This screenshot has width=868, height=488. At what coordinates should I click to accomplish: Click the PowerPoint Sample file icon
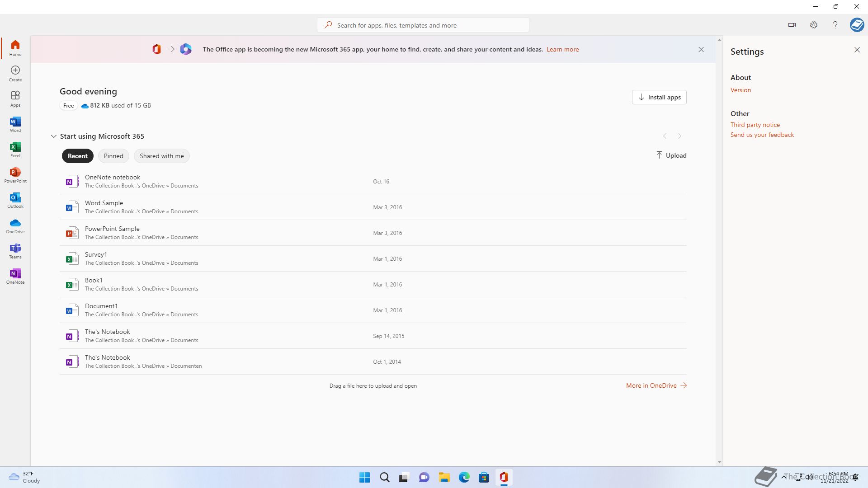click(72, 233)
